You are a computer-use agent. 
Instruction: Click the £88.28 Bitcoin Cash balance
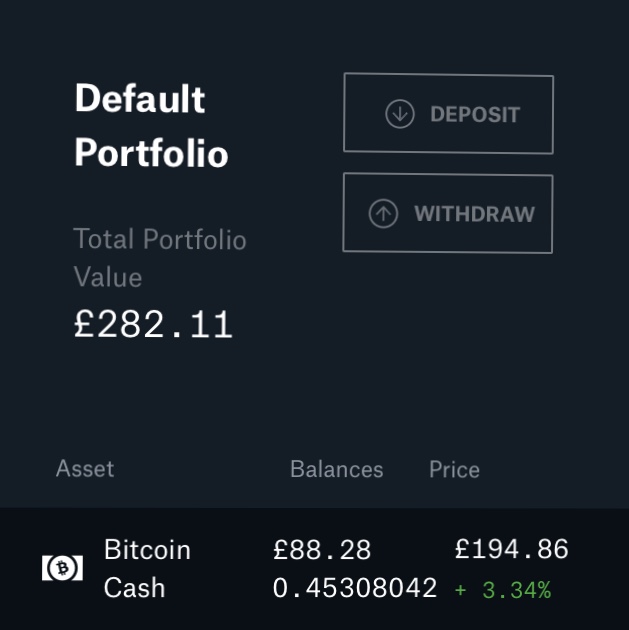click(x=322, y=550)
